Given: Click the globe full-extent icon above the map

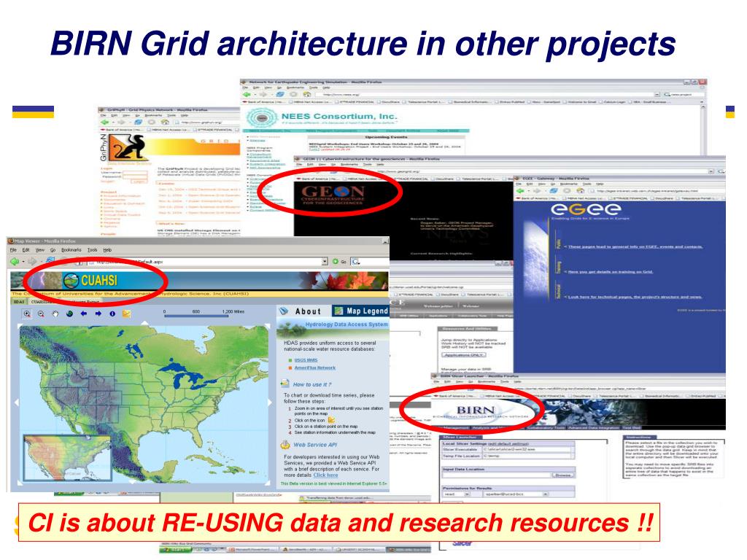Looking at the screenshot, I should click(69, 314).
